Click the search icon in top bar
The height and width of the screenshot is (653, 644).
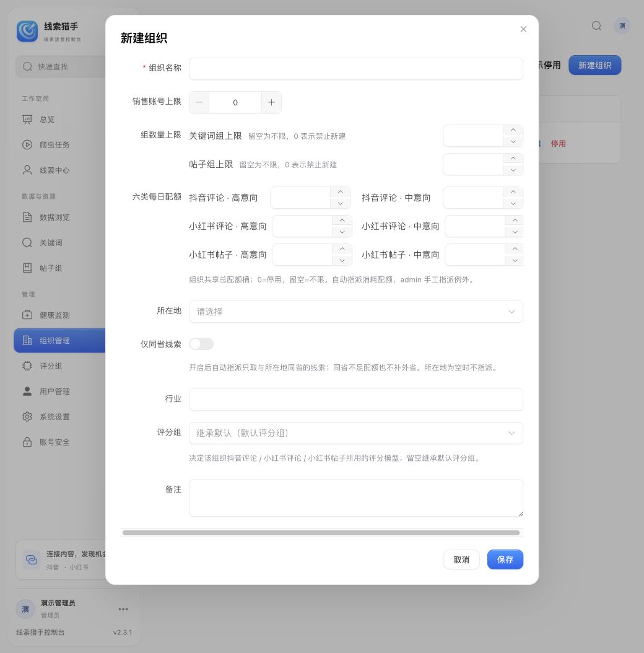596,26
